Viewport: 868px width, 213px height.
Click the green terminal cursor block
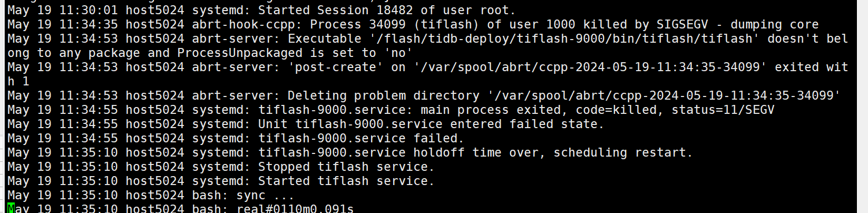coord(11,208)
